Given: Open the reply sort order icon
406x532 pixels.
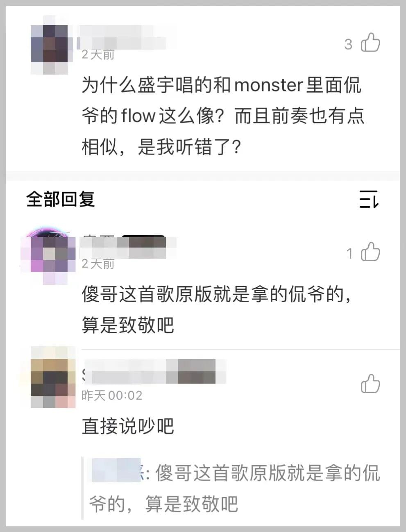Looking at the screenshot, I should [x=369, y=200].
